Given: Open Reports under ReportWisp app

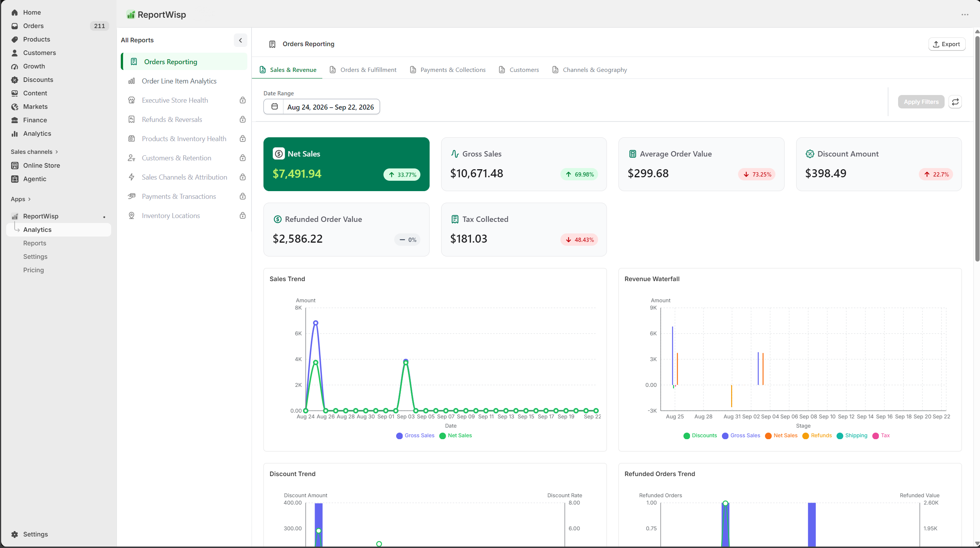Looking at the screenshot, I should pyautogui.click(x=35, y=243).
